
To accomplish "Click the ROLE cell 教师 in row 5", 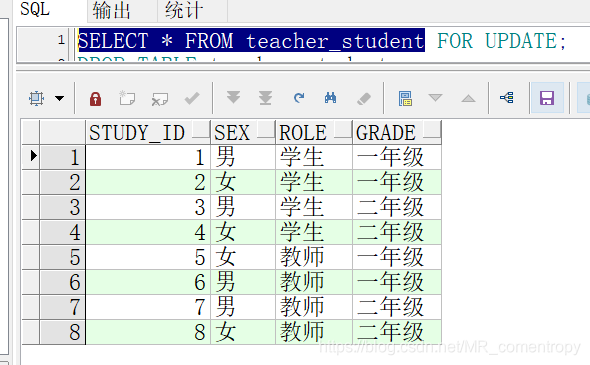I will pyautogui.click(x=314, y=257).
